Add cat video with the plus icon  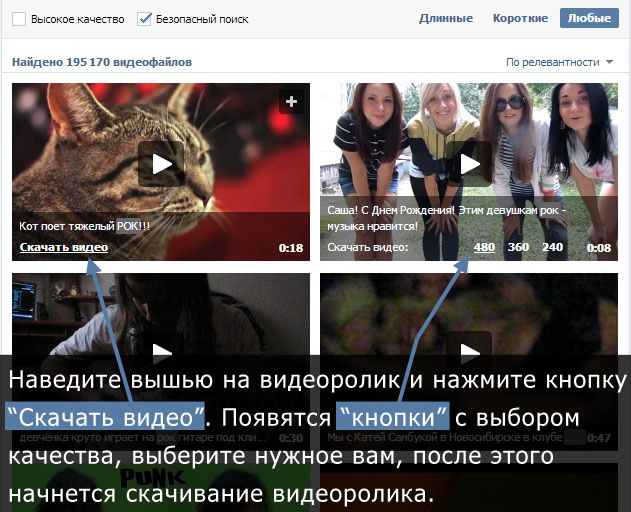pyautogui.click(x=291, y=101)
